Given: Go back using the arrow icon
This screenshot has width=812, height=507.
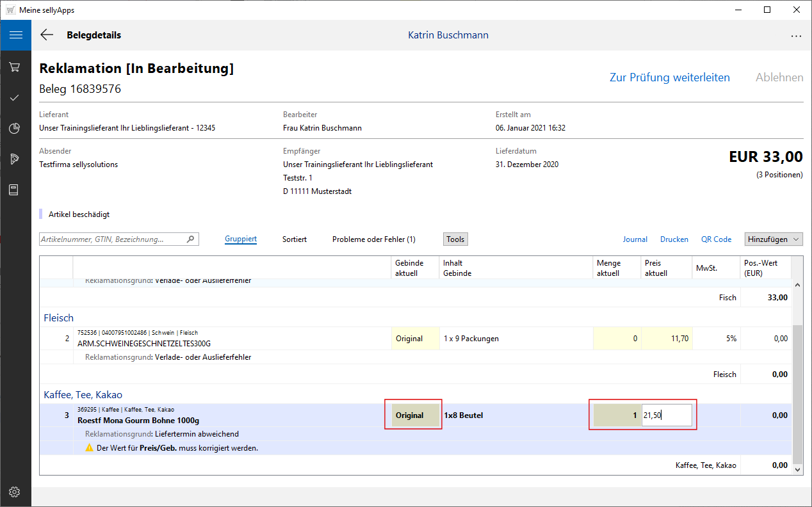Looking at the screenshot, I should pyautogui.click(x=47, y=35).
